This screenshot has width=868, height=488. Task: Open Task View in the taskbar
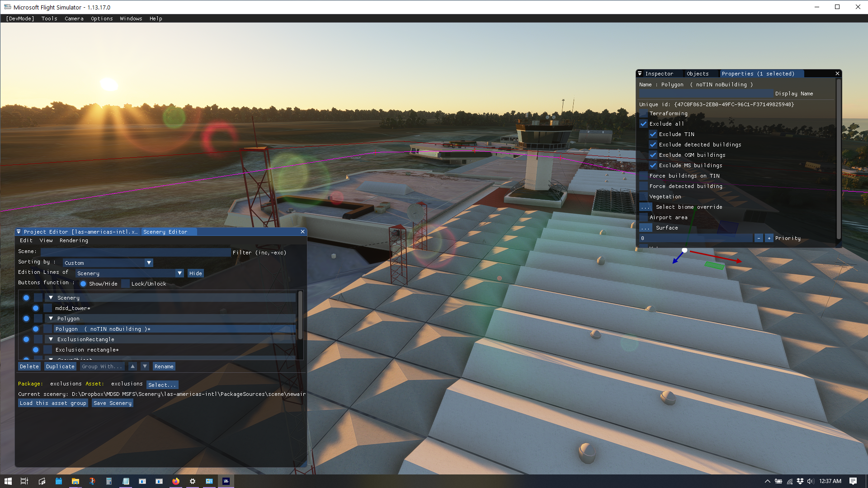point(24,481)
